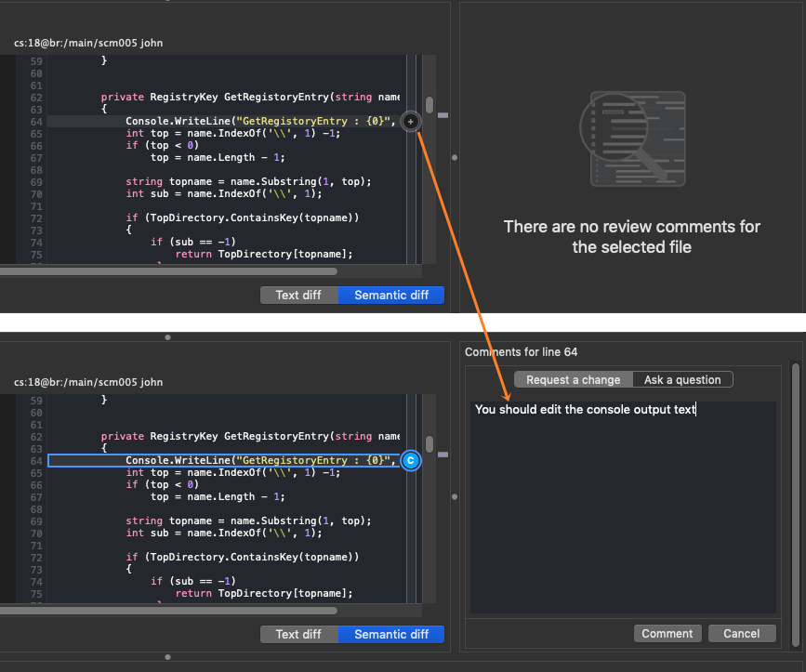
Task: Click the vertical scrollbar thumb in bottom code view
Action: pos(429,444)
